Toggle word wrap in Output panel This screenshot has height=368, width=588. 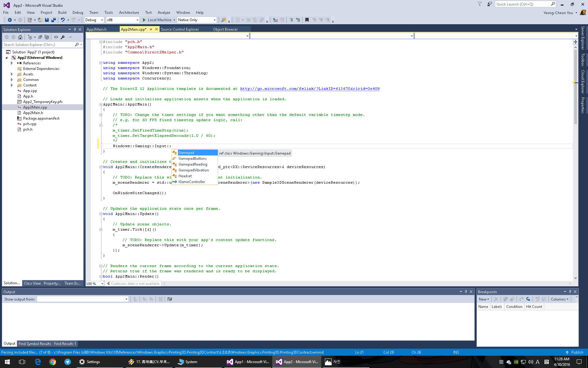pyautogui.click(x=169, y=299)
